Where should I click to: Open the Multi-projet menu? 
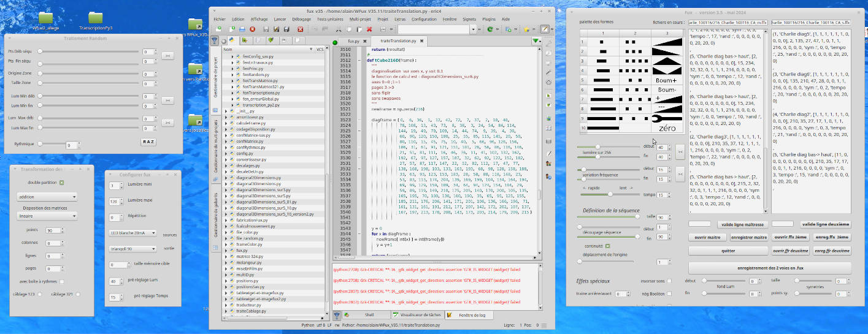360,19
